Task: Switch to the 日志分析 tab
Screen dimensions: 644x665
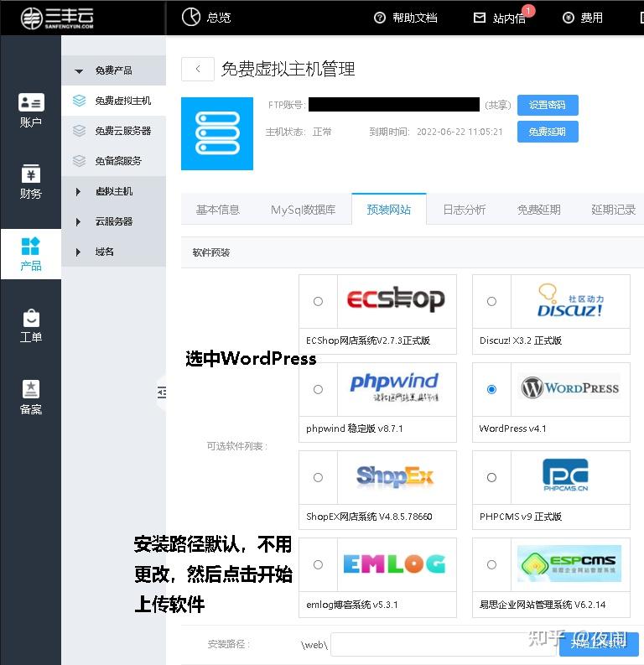Action: 465,210
